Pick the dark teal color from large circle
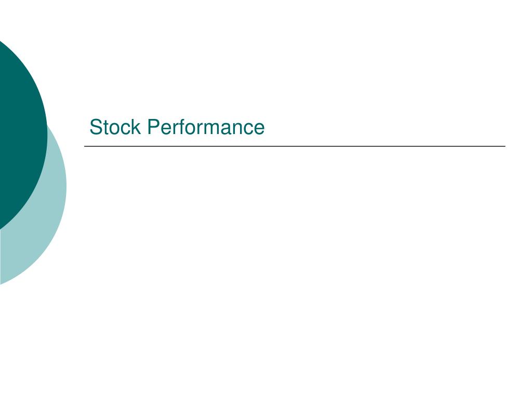The image size is (532, 399). click(x=20, y=136)
